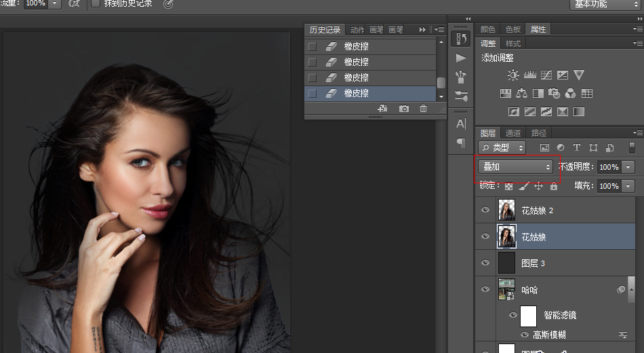The height and width of the screenshot is (353, 644).
Task: Expand the 基本功能 workspace dropdown
Action: [x=605, y=4]
